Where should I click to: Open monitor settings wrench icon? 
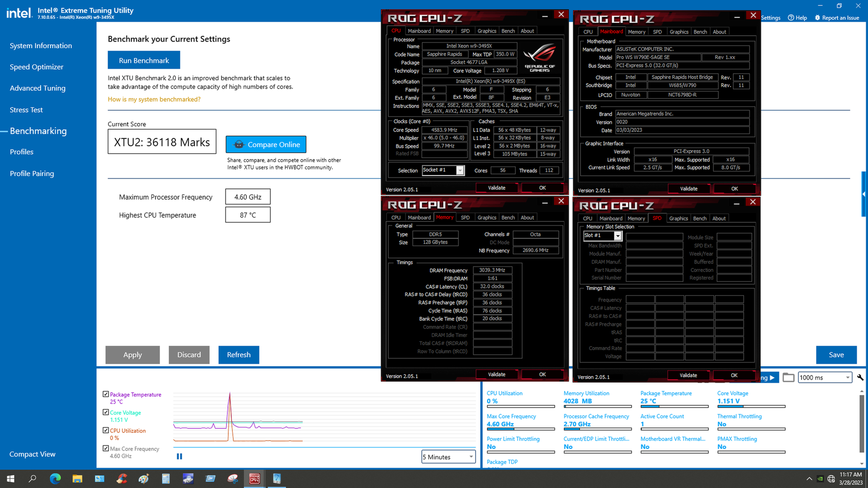[860, 377]
